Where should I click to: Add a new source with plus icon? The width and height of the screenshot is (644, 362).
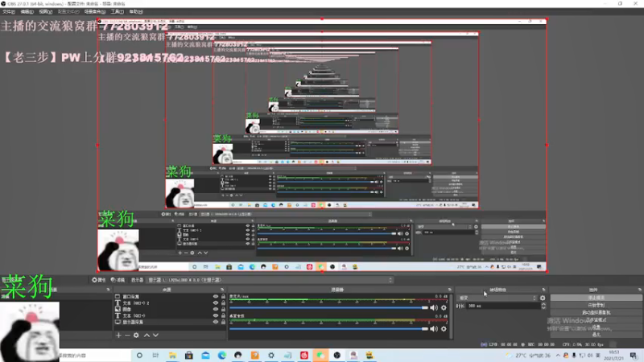[118, 335]
